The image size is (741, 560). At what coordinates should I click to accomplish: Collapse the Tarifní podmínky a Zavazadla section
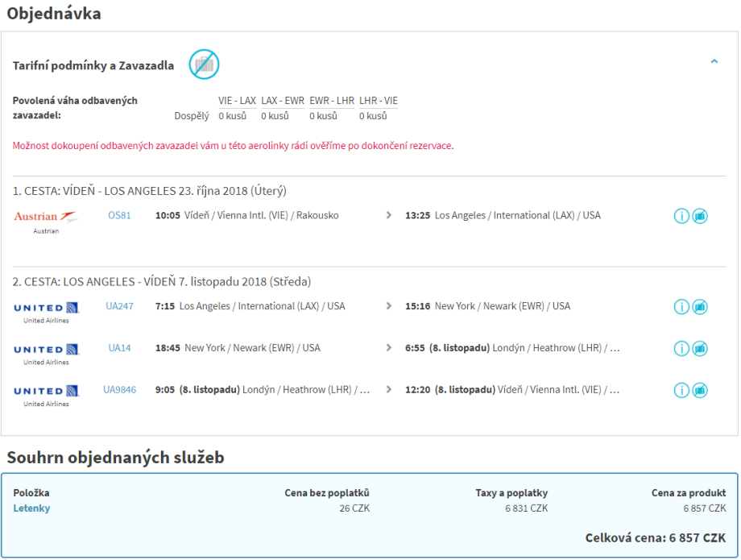tap(714, 61)
